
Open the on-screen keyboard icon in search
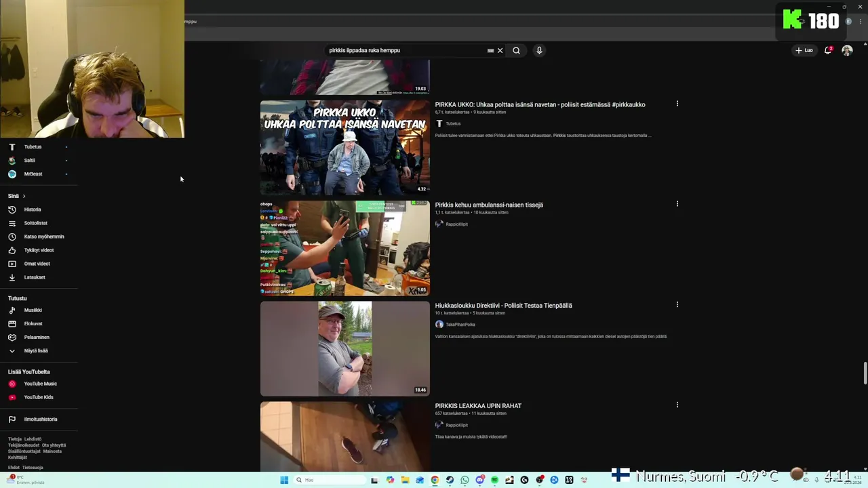490,50
